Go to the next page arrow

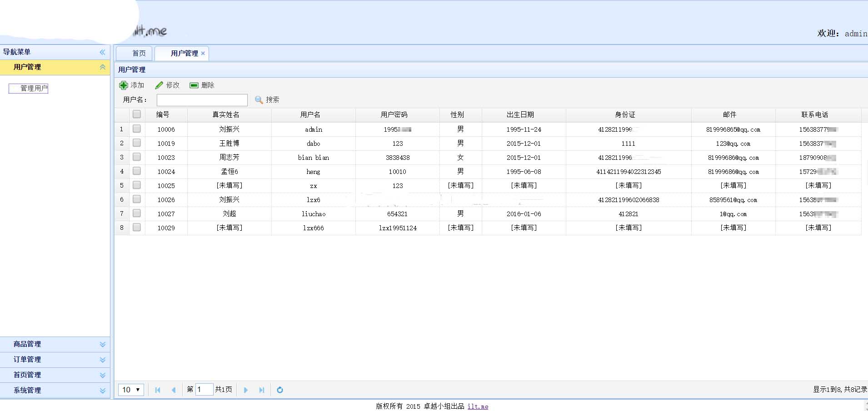point(246,390)
